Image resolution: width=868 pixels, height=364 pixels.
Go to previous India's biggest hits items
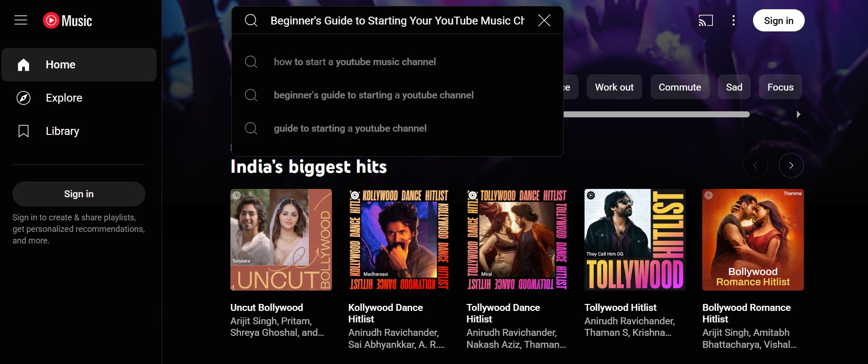(755, 165)
